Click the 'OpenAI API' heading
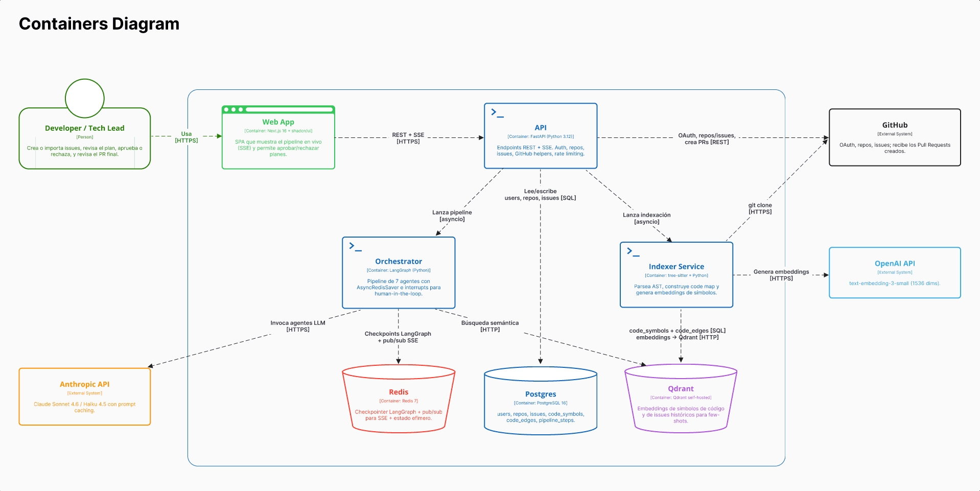This screenshot has width=980, height=491. pos(895,264)
